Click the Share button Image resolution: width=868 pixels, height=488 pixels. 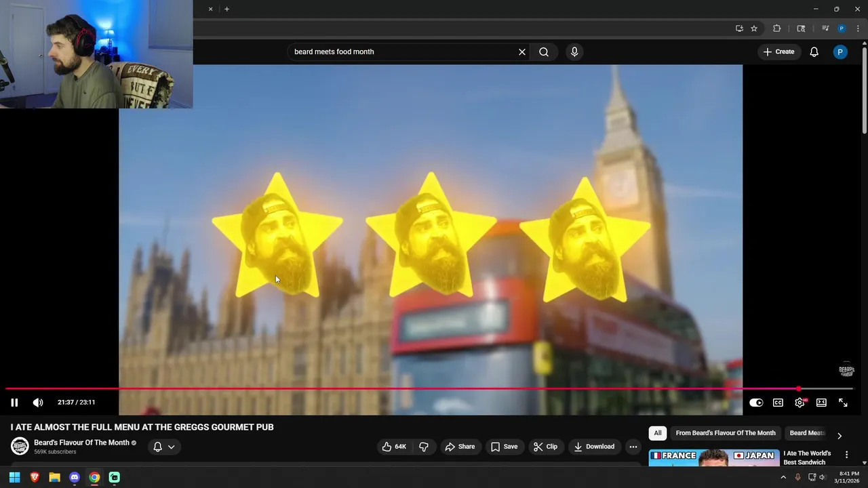(460, 447)
